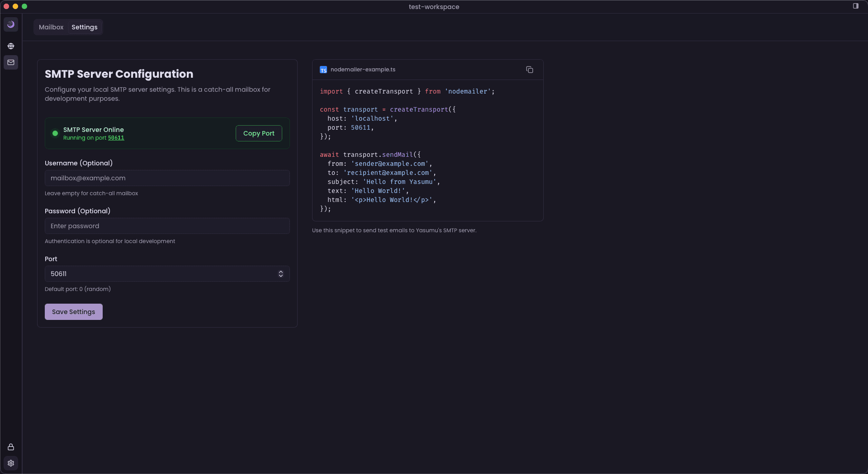The image size is (868, 474).
Task: Switch to the Mailbox tab
Action: 51,27
